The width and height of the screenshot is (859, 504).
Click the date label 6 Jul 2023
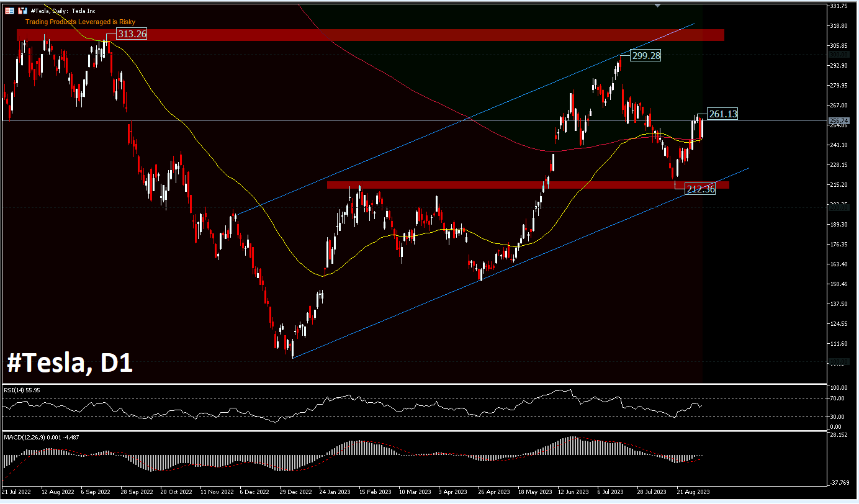coord(611,492)
